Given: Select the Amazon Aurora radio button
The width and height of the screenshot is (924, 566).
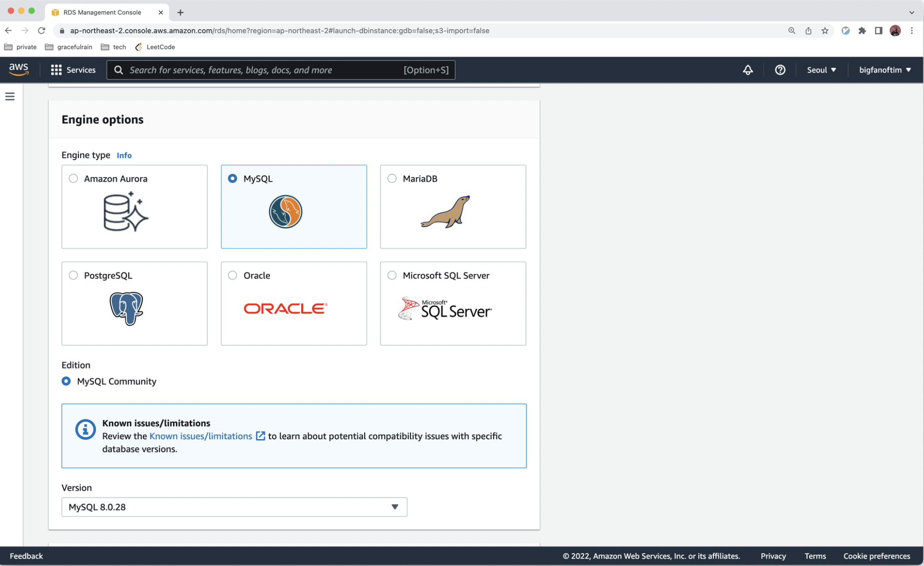Looking at the screenshot, I should 73,178.
